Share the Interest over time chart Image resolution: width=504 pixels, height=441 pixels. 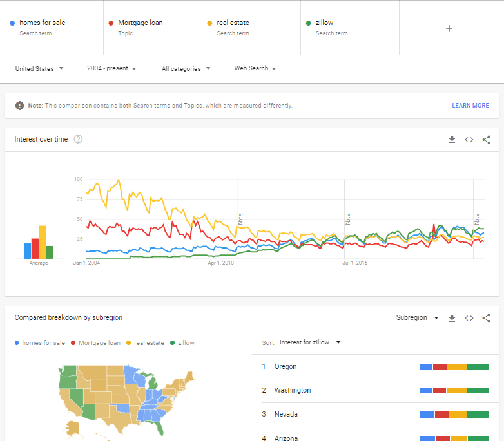[487, 140]
